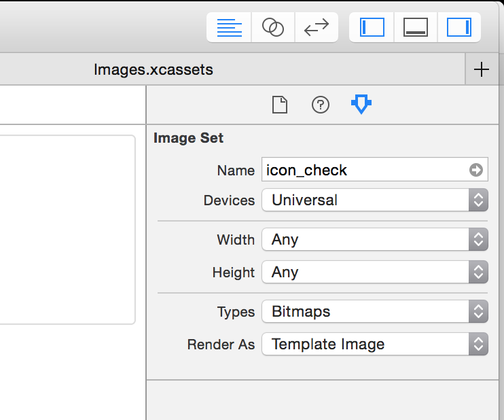The width and height of the screenshot is (504, 420).
Task: Open the Render As dropdown
Action: coord(375,344)
